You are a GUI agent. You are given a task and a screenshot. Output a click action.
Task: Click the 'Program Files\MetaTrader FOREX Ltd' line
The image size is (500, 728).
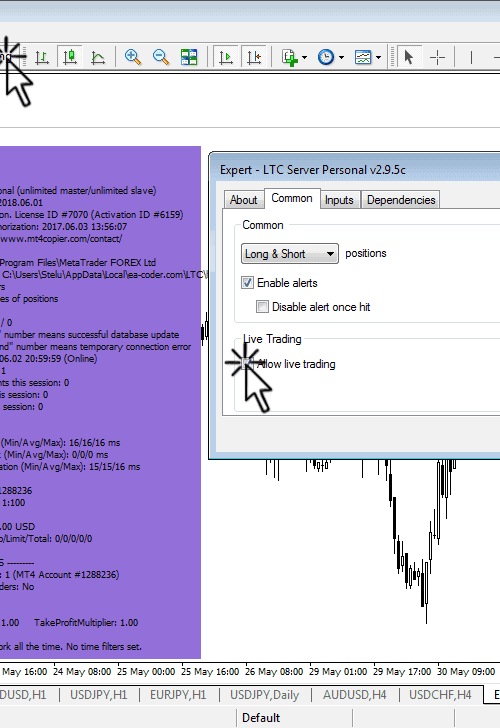tap(78, 262)
